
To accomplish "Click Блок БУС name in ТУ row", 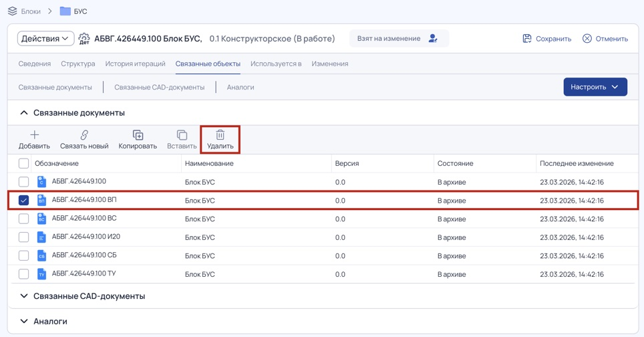I will [x=200, y=274].
